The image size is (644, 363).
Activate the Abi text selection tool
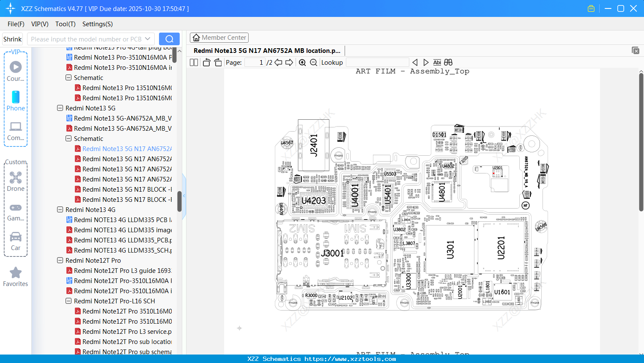pyautogui.click(x=437, y=62)
